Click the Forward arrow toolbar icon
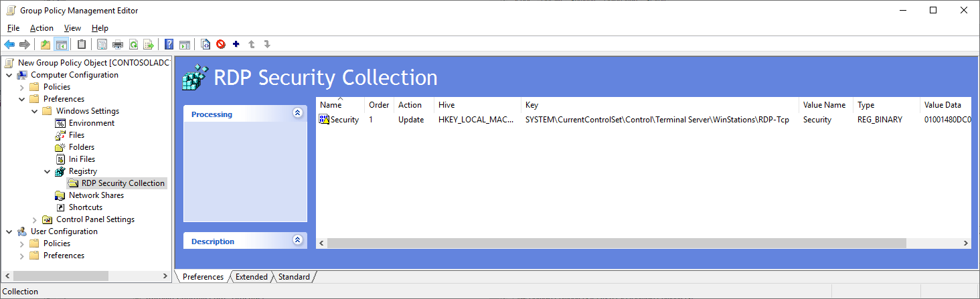The image size is (980, 299). 25,44
